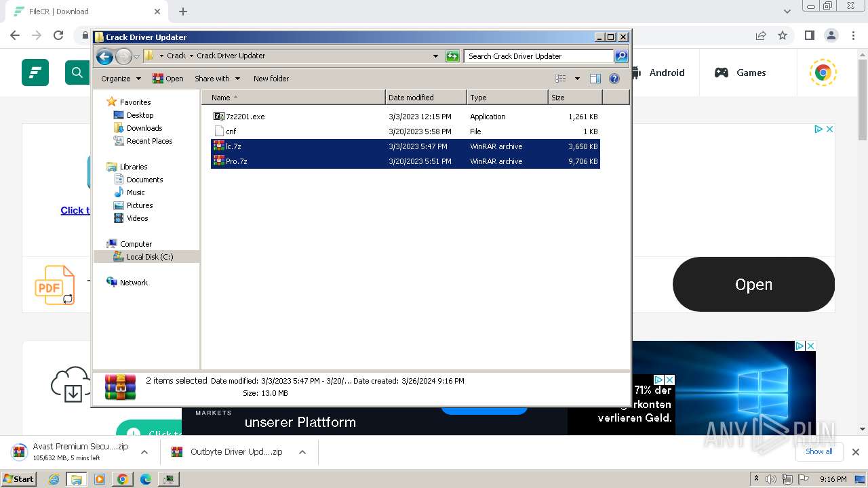Focus the Search Crack Driver Updater field
This screenshot has width=868, height=488.
(x=539, y=56)
